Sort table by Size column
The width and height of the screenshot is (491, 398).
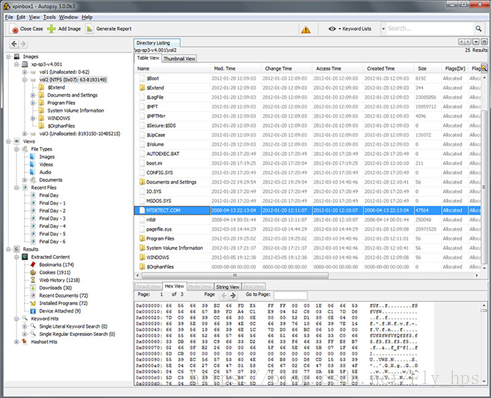427,69
